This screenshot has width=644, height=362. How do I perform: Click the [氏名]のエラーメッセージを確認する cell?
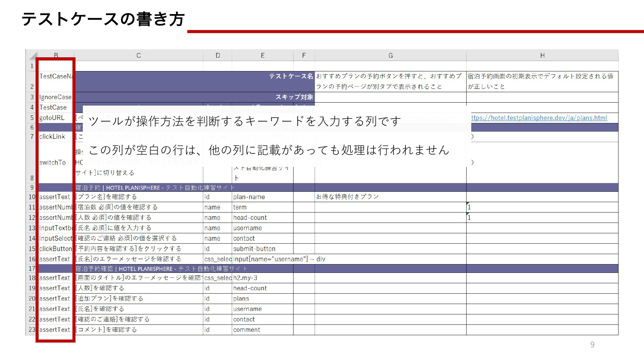139,259
